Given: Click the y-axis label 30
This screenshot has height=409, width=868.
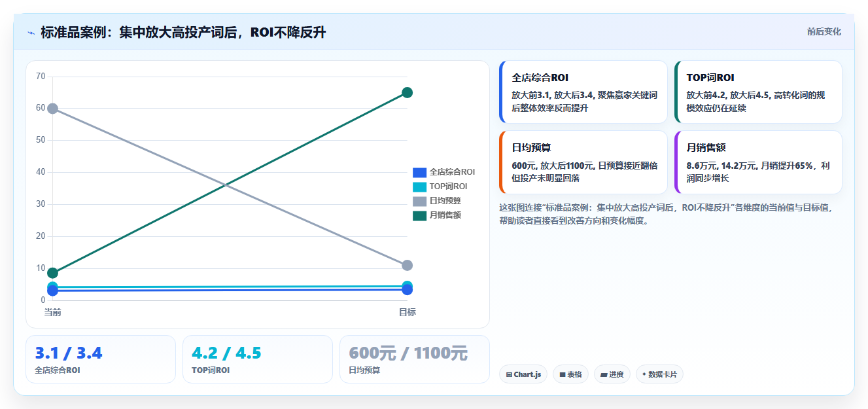Looking at the screenshot, I should tap(41, 204).
